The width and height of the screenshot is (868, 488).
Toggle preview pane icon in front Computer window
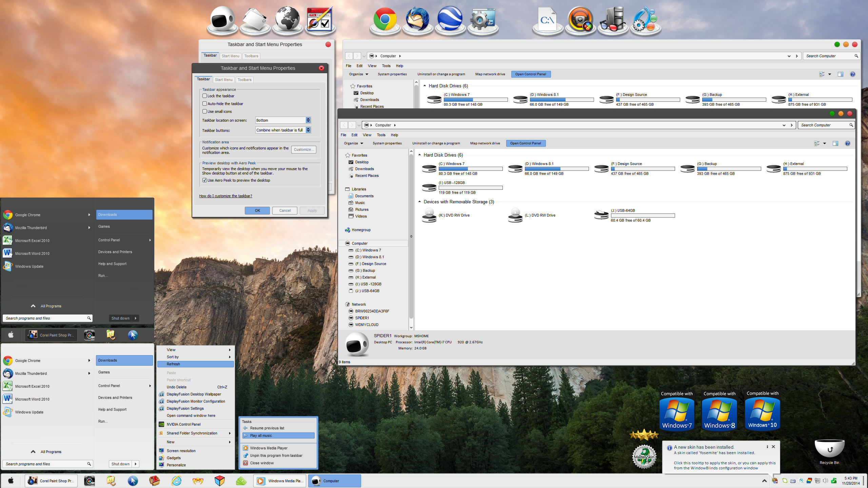(835, 143)
